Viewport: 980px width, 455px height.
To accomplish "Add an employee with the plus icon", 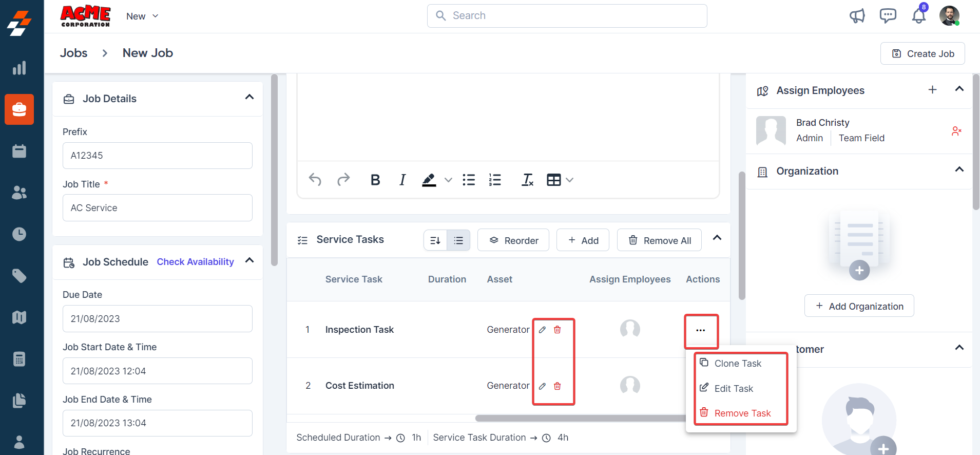I will 933,90.
